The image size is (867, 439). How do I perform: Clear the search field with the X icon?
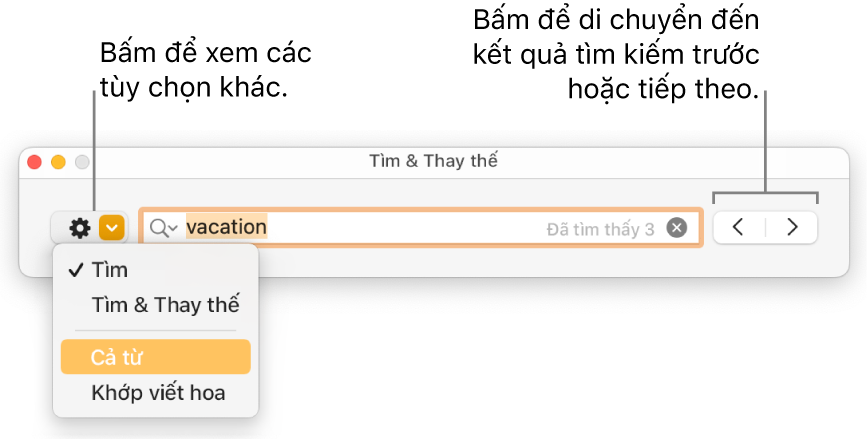click(x=677, y=228)
